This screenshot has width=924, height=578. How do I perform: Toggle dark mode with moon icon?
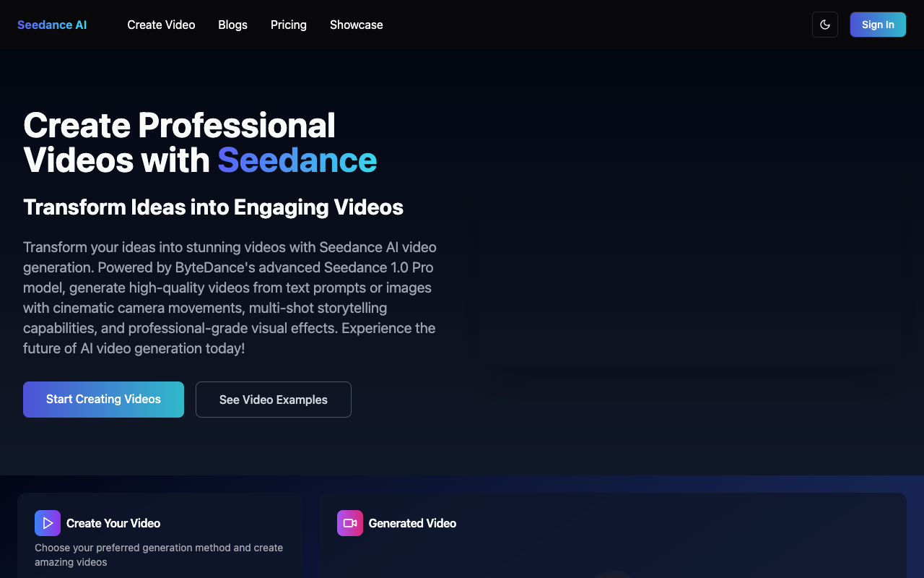point(825,25)
